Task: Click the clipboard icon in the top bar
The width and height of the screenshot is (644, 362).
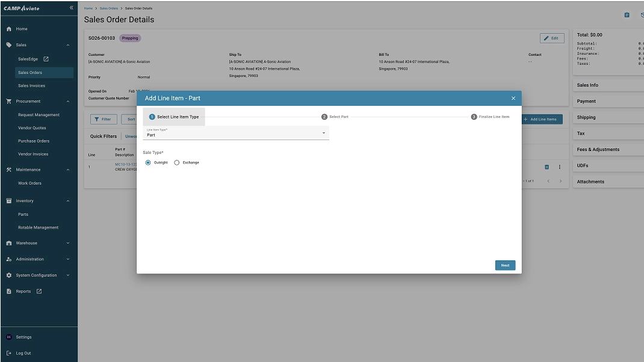Action: coord(627,15)
